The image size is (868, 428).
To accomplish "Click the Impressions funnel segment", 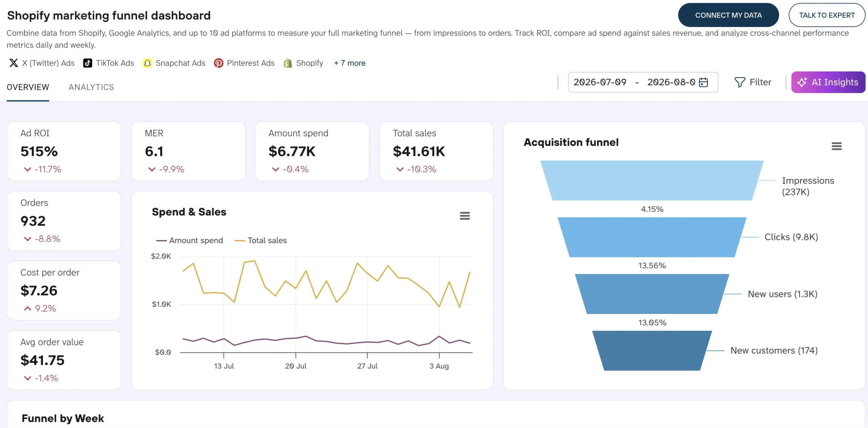I will [652, 181].
